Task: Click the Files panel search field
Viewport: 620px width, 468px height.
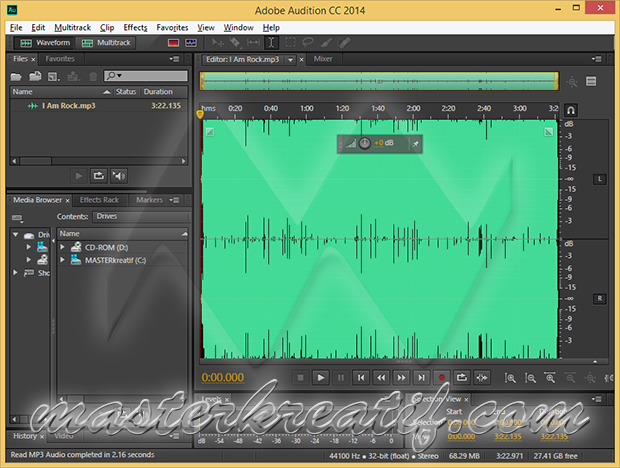Action: (x=146, y=75)
